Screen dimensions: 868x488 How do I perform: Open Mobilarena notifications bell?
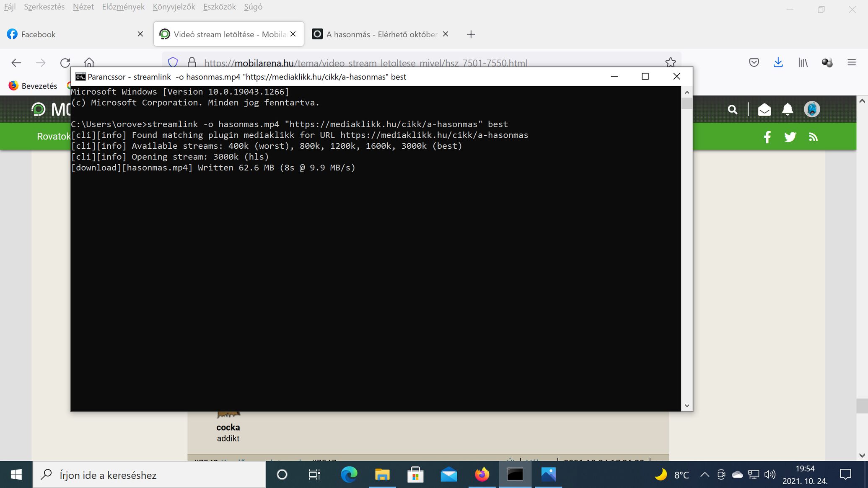click(788, 110)
